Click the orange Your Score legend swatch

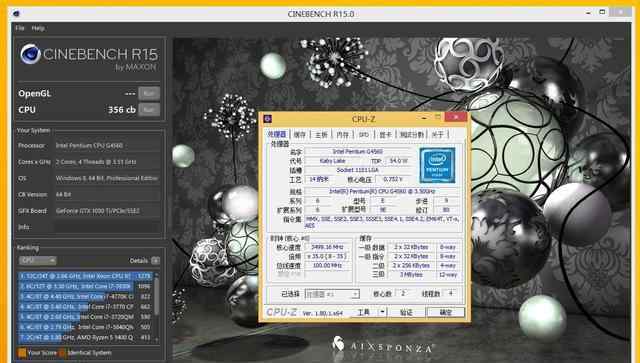tap(22, 353)
